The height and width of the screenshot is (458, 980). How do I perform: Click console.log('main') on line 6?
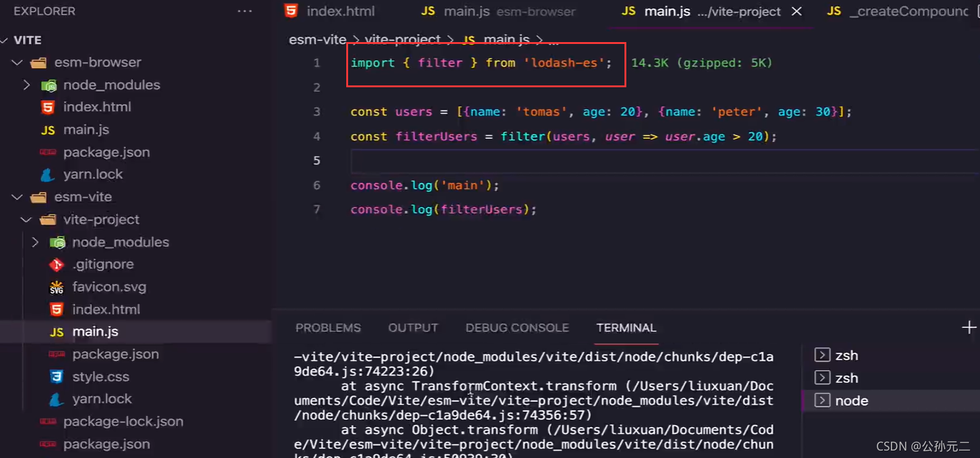(x=425, y=186)
